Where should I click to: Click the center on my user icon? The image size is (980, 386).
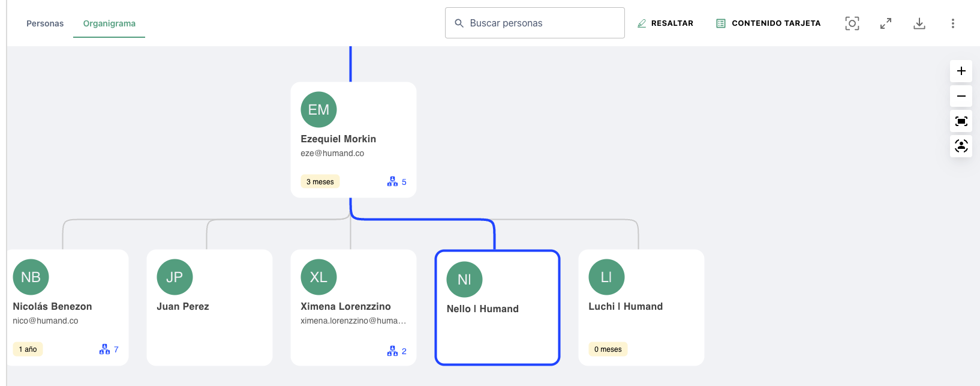[961, 146]
